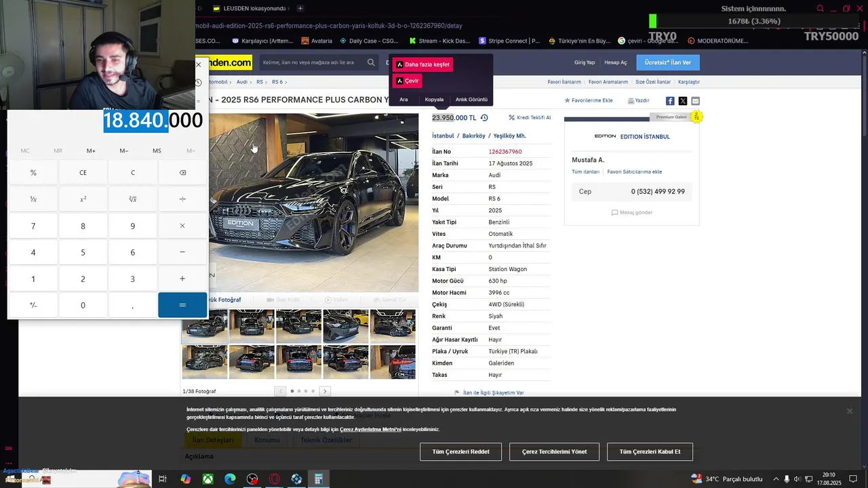Click the main Audi RS6 photo
The image size is (868, 488).
[x=313, y=203]
